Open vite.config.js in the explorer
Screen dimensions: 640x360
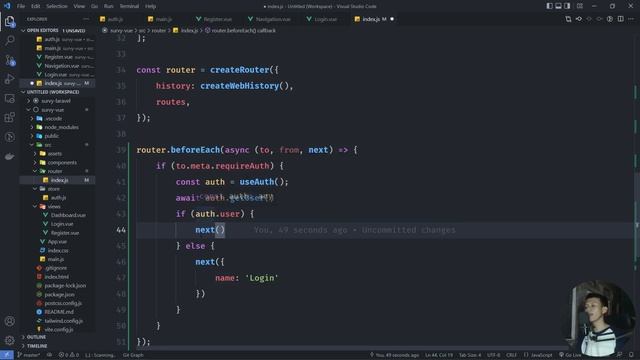pyautogui.click(x=59, y=329)
